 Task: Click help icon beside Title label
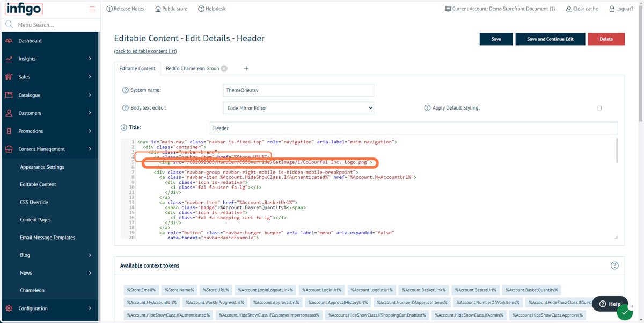click(x=124, y=128)
